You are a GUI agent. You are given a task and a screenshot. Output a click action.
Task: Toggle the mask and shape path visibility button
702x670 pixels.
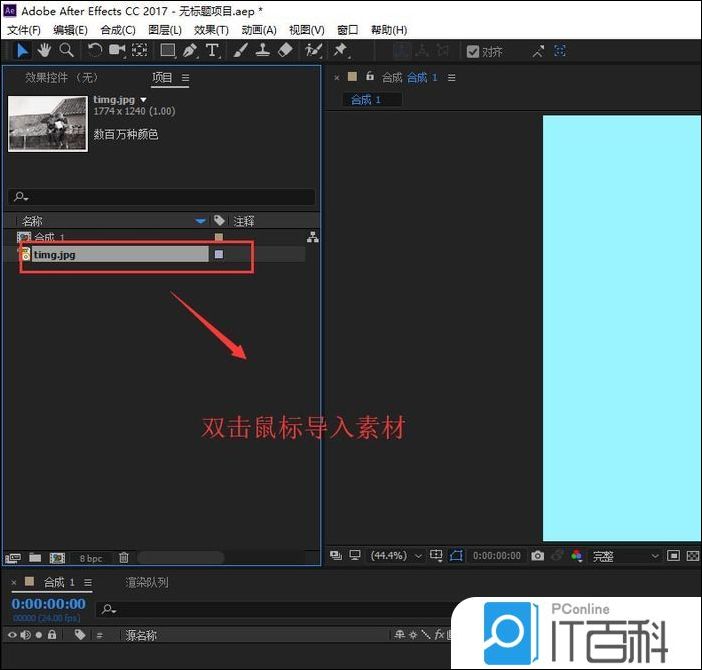click(x=457, y=555)
